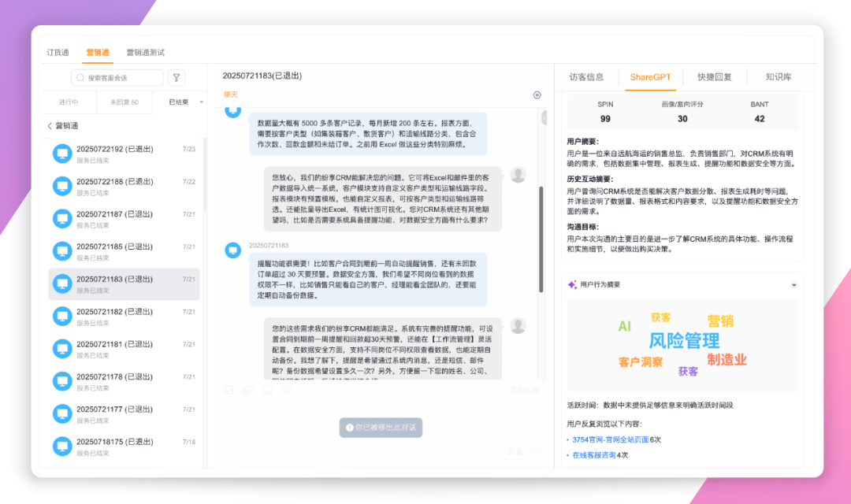851x504 pixels.
Task: Collapse the 用户行为摘要 panel
Action: tap(793, 285)
